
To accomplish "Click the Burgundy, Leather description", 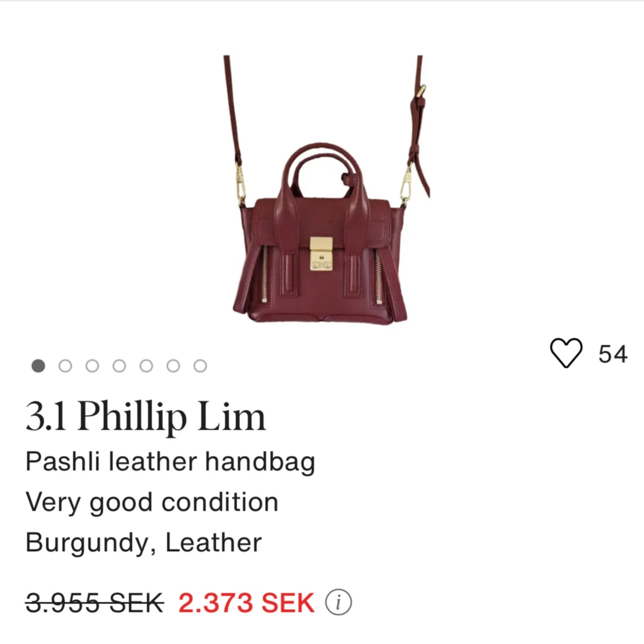I will [x=143, y=543].
